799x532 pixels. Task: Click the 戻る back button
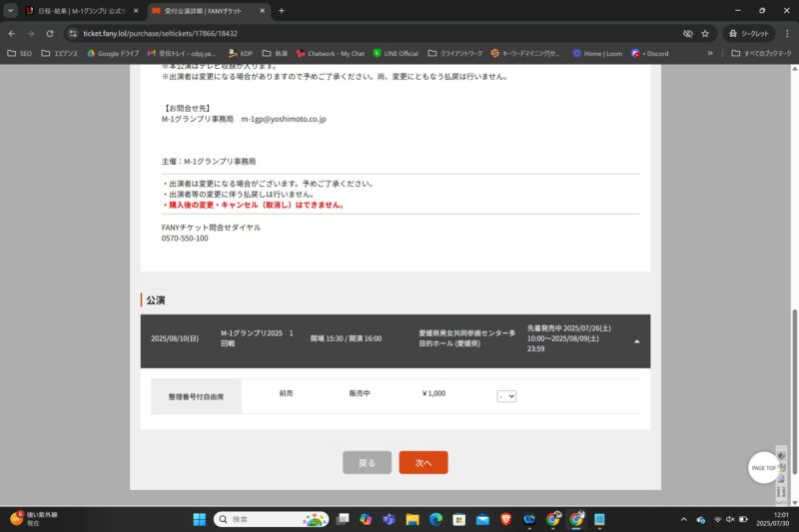tap(367, 463)
